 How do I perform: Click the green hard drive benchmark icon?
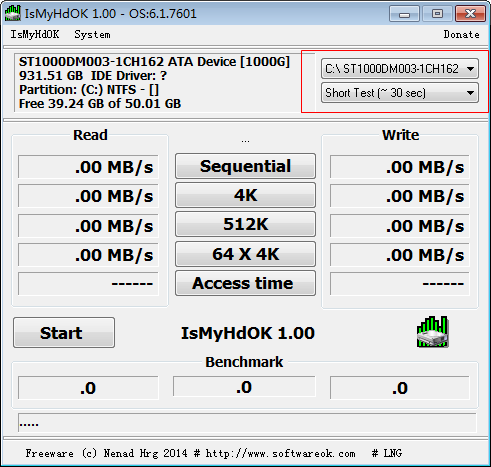432,332
